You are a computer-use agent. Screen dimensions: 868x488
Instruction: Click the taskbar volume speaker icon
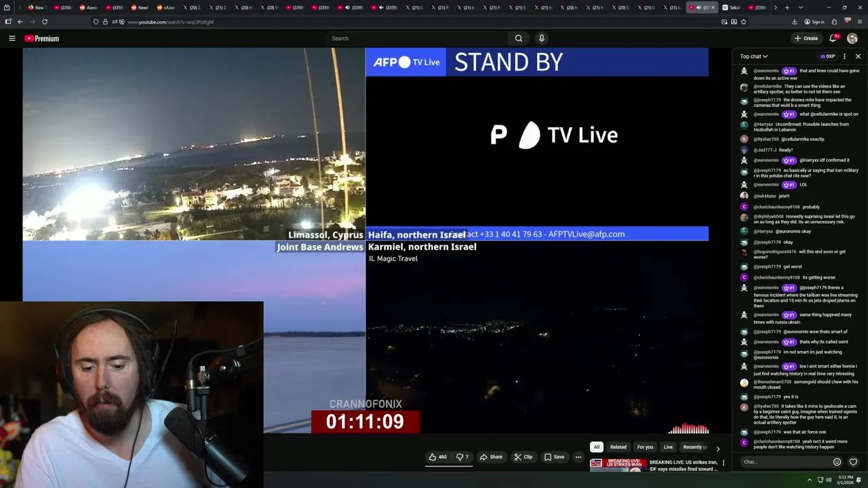[x=829, y=480]
